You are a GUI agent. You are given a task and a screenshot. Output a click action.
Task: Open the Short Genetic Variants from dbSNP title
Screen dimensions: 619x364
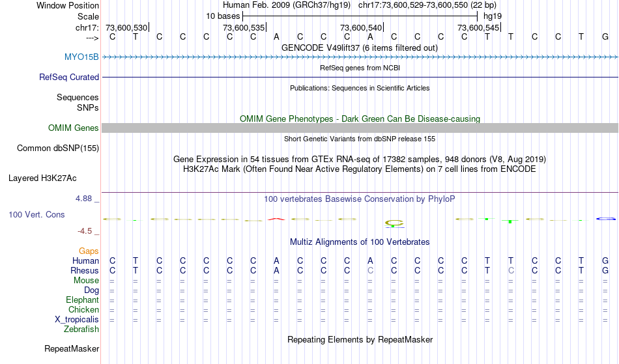point(360,139)
